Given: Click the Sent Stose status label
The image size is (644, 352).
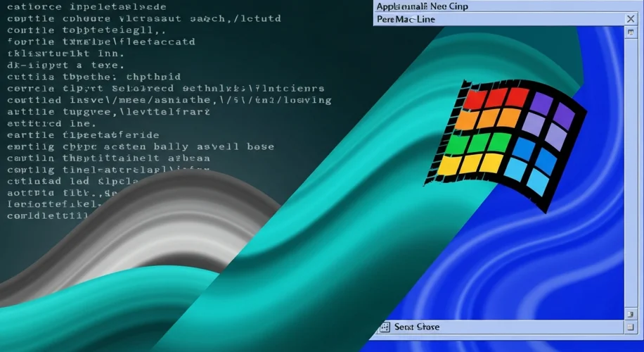Looking at the screenshot, I should pos(417,327).
